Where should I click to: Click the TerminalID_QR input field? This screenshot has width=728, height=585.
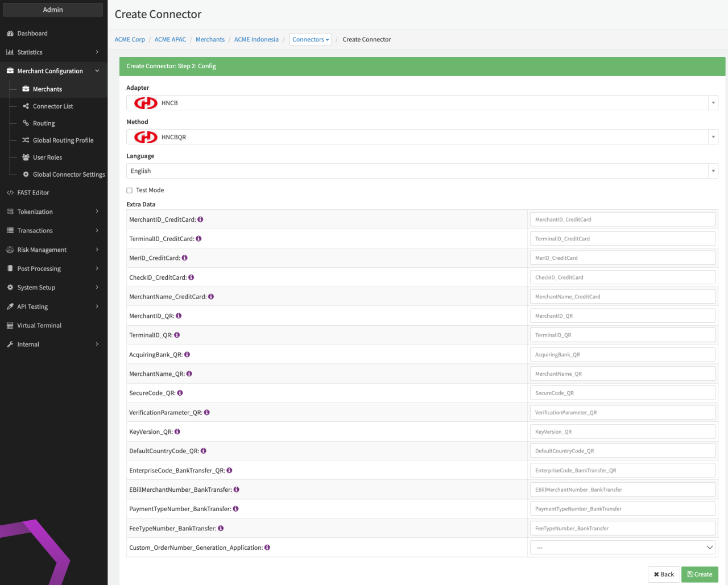[x=622, y=335]
